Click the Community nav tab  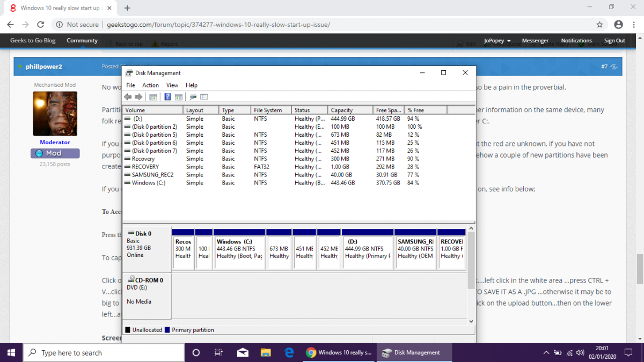click(x=82, y=41)
